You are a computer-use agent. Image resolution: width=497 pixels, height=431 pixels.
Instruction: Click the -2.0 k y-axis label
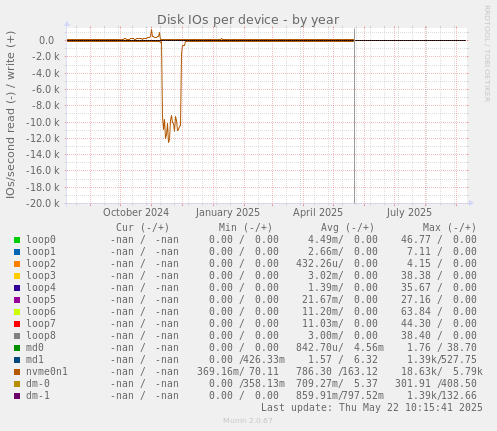[46, 57]
